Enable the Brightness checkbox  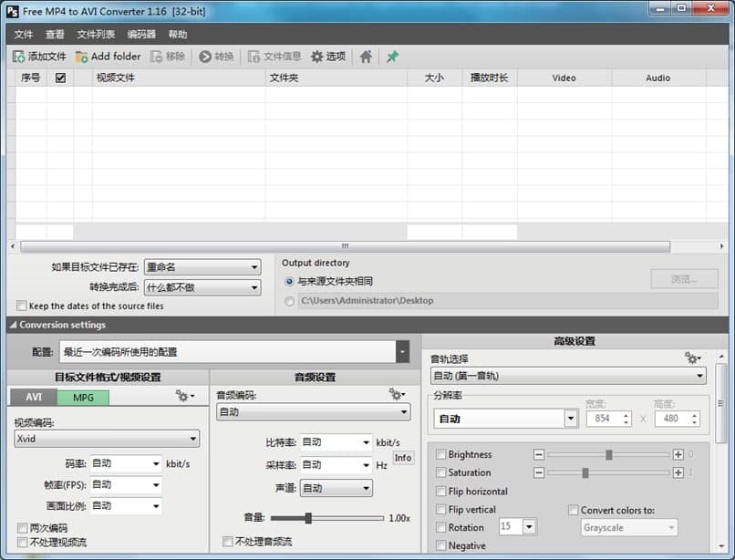[x=440, y=454]
